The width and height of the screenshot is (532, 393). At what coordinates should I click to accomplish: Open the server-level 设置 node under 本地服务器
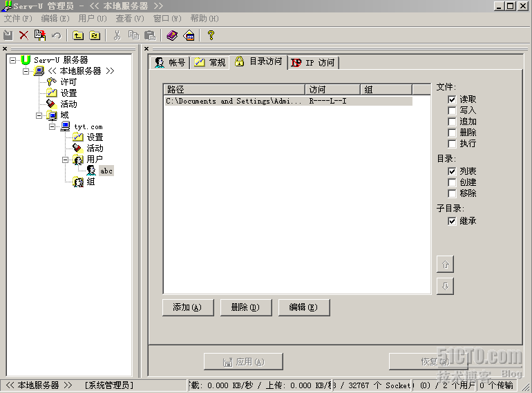pos(68,93)
